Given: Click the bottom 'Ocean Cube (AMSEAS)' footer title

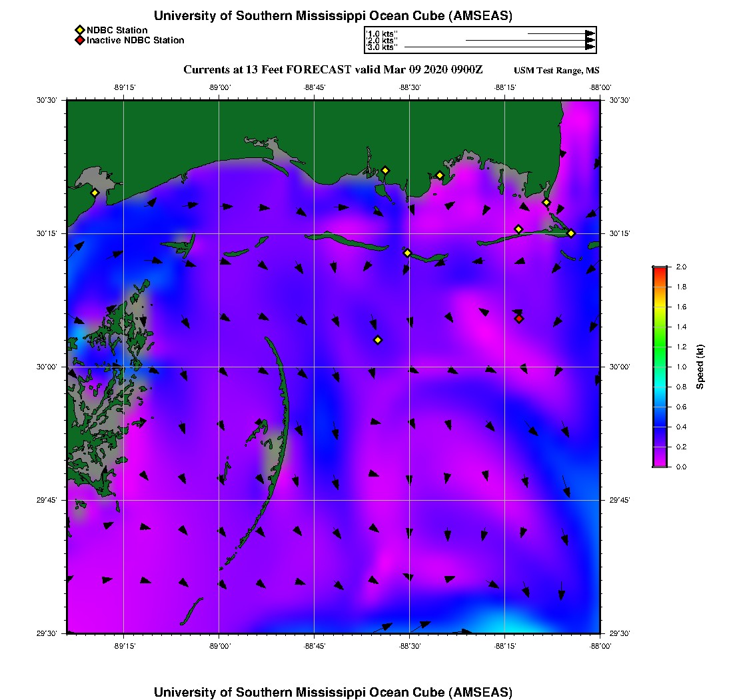Looking at the screenshot, I should pyautogui.click(x=333, y=692).
